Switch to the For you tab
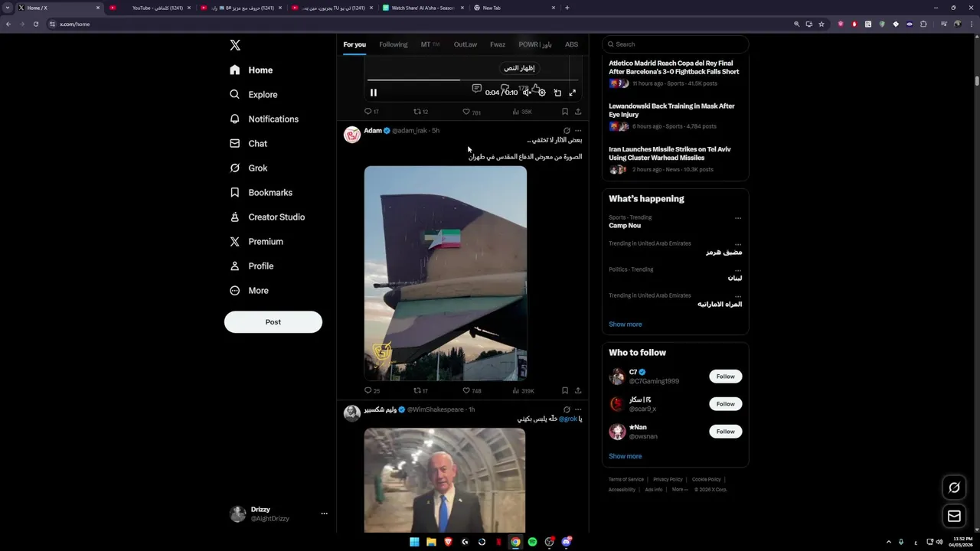 click(x=354, y=44)
